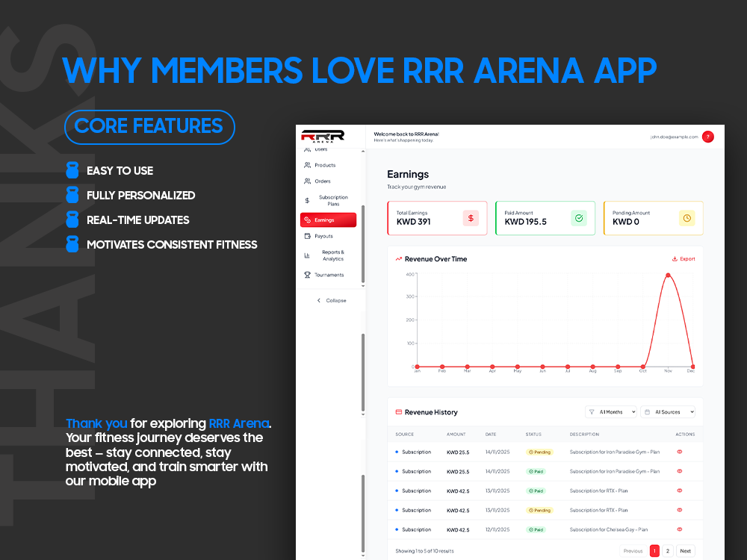Screen dimensions: 747x560
Task: Click Subscription for Chelsea Gay - Plan description
Action: [608, 529]
